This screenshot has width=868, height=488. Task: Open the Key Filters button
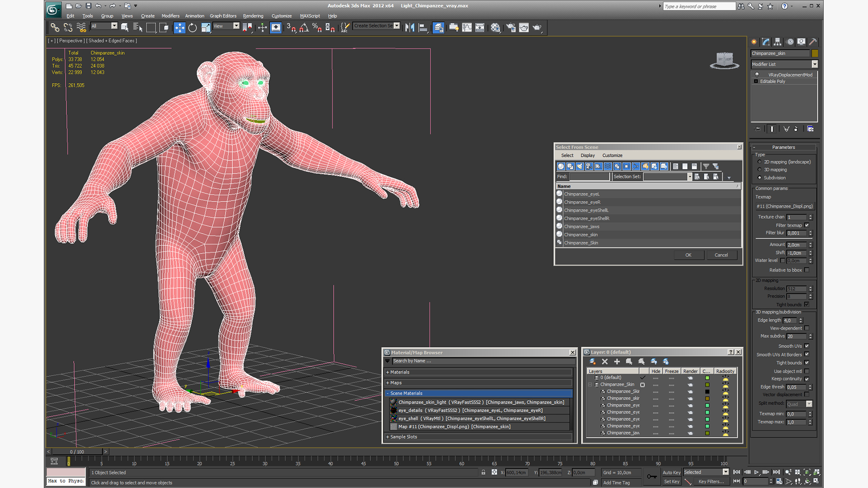711,482
